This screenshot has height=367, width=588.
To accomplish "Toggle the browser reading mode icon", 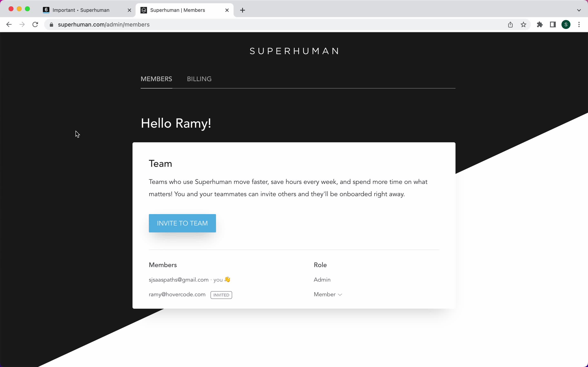I will 553,24.
